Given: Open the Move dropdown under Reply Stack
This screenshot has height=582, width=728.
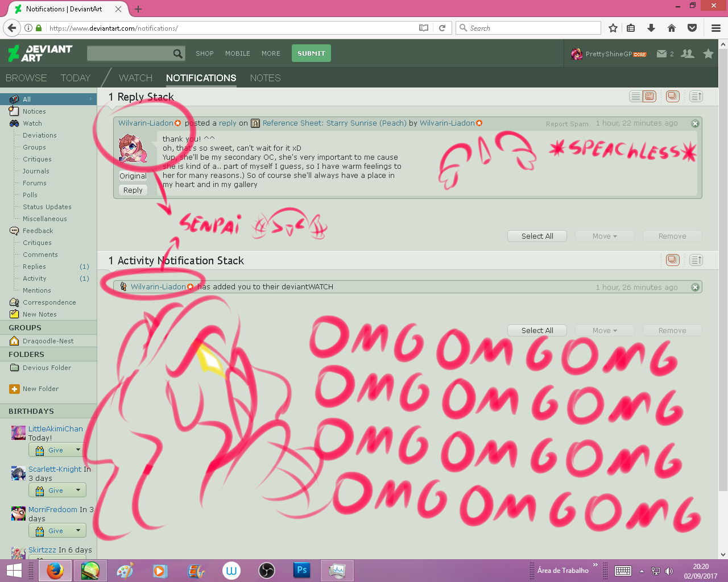Looking at the screenshot, I should click(605, 236).
